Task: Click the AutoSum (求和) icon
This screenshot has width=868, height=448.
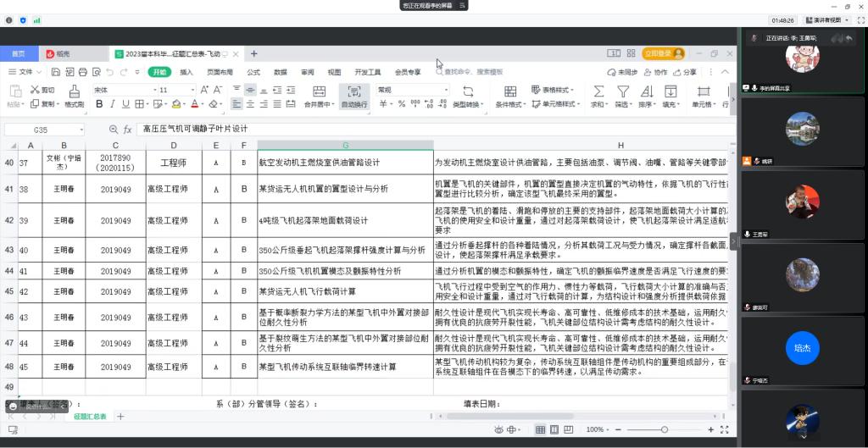Action: (x=598, y=91)
